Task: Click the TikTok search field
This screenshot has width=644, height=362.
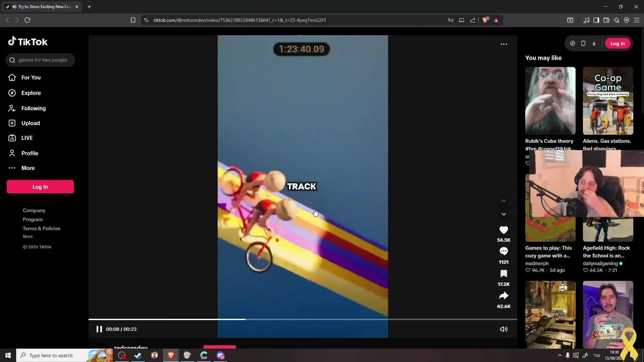Action: tap(40, 60)
